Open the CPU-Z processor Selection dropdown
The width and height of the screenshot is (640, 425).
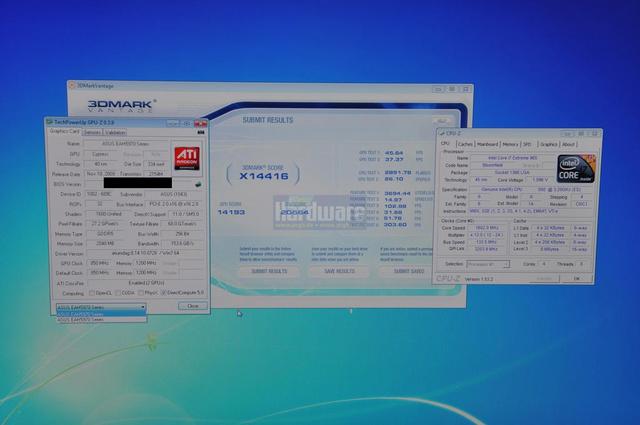(x=488, y=264)
